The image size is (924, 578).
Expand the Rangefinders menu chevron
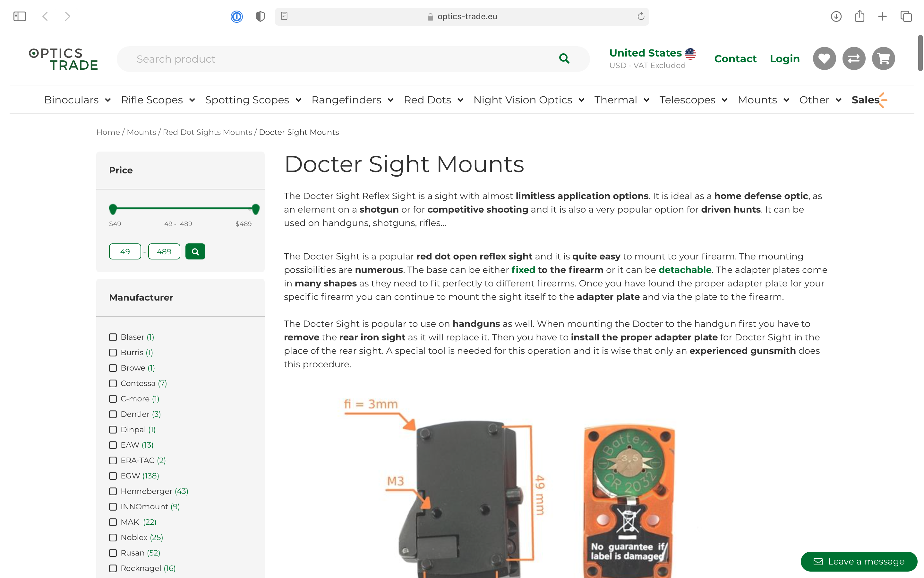point(390,100)
